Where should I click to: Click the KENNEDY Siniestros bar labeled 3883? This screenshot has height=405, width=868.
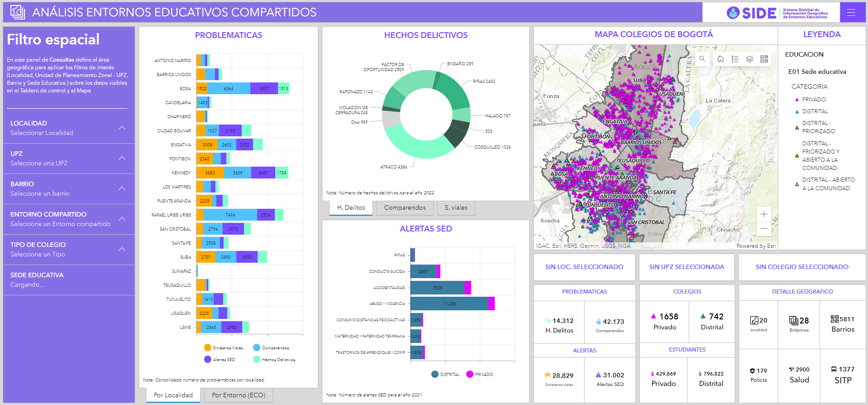(210, 173)
